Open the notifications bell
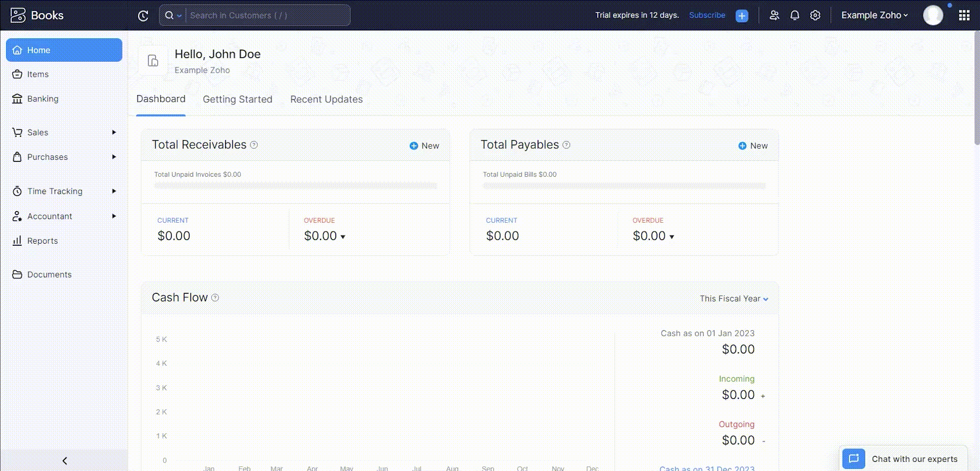The image size is (980, 471). pos(795,15)
